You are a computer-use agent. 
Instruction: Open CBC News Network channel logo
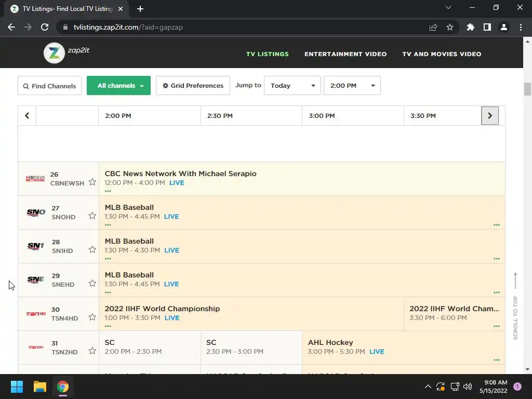pos(35,179)
